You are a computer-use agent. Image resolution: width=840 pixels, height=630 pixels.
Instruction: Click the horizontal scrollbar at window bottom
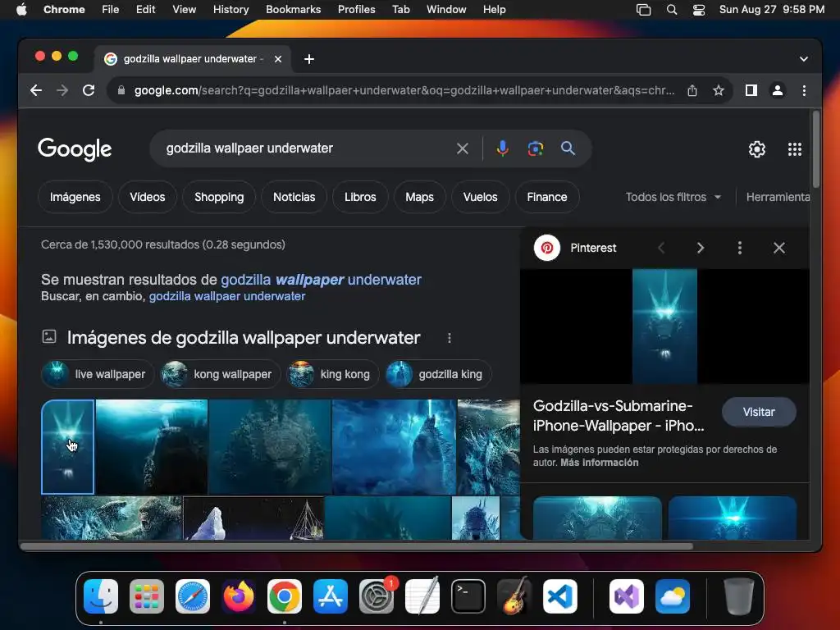click(356, 546)
